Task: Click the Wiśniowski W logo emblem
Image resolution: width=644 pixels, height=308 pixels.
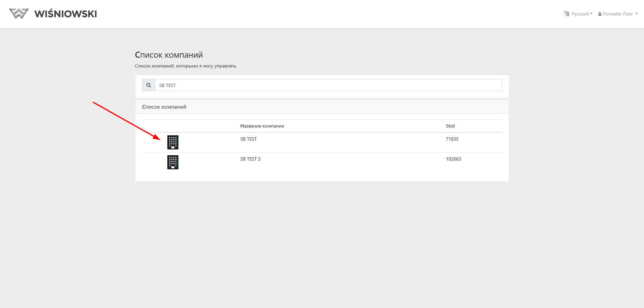Action: (x=19, y=13)
